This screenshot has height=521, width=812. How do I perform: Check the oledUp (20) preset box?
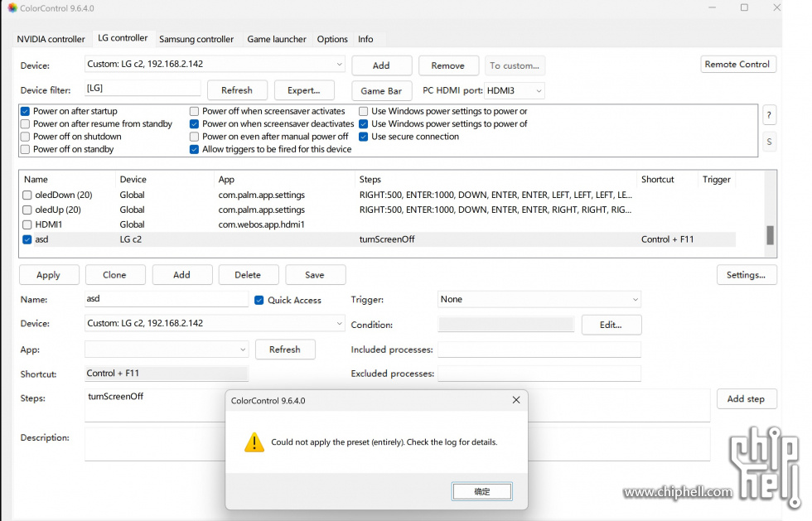(x=27, y=210)
